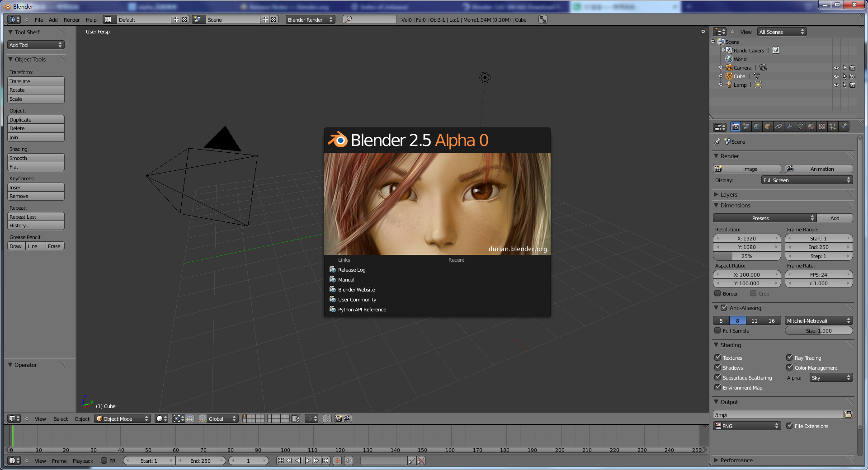868x470 pixels.
Task: Open Global orientation dropdown
Action: tap(222, 418)
